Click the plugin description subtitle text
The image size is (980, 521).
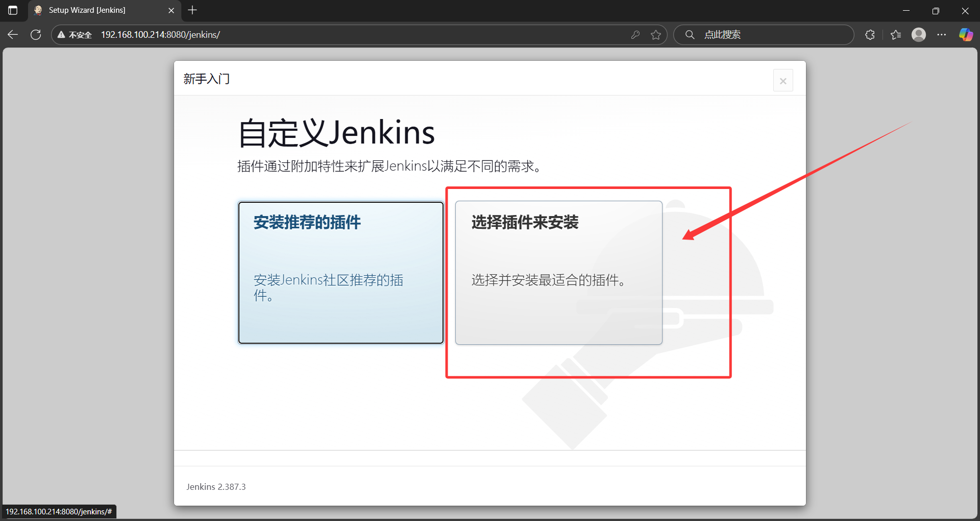point(389,167)
